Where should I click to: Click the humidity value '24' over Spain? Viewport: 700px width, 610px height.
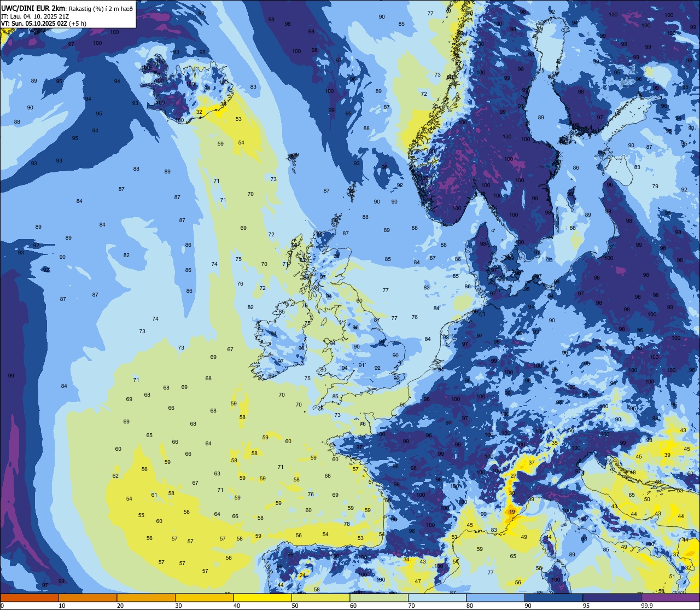point(302,575)
